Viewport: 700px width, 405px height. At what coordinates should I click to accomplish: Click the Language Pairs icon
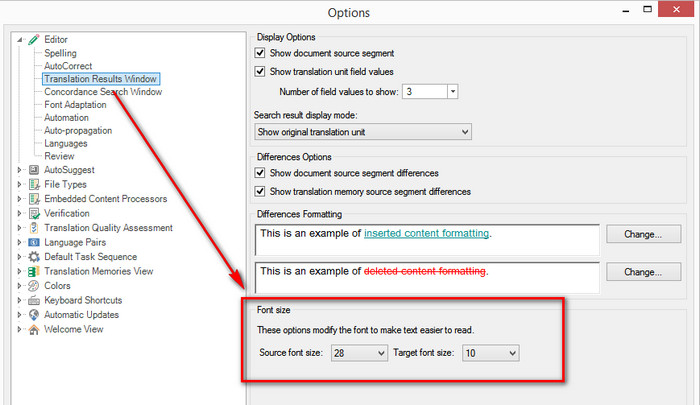point(34,242)
